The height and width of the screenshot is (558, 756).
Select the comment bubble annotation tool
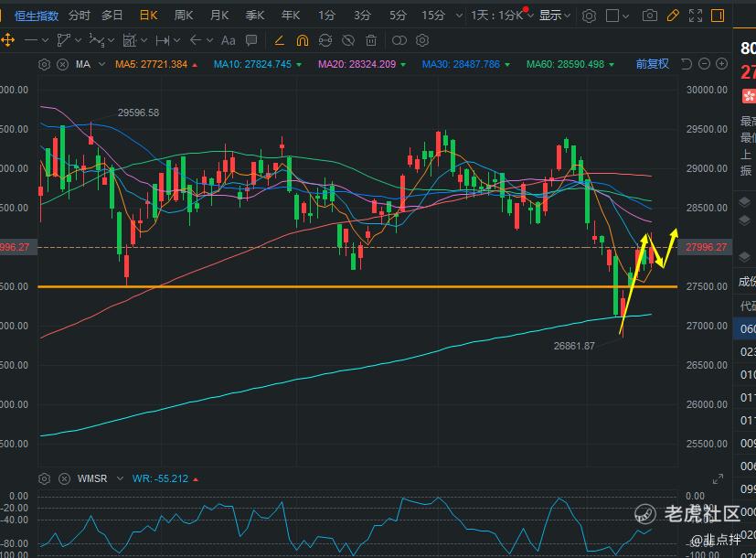(253, 40)
